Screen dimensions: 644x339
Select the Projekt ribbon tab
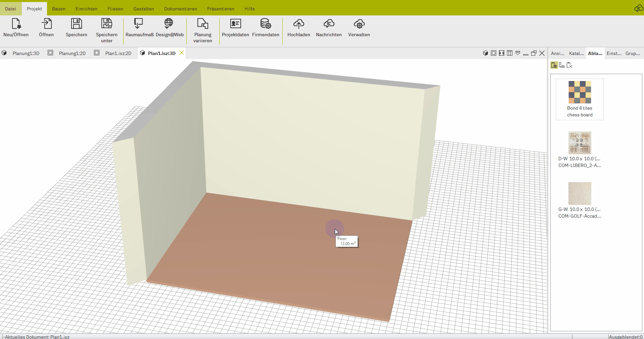click(34, 9)
